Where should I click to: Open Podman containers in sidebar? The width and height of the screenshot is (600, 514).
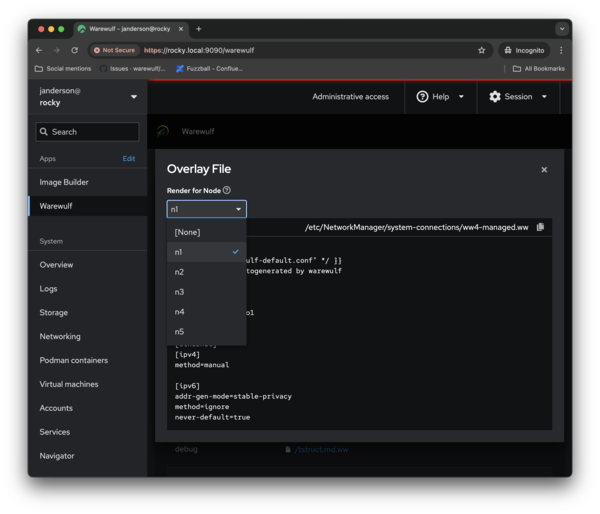88,360
